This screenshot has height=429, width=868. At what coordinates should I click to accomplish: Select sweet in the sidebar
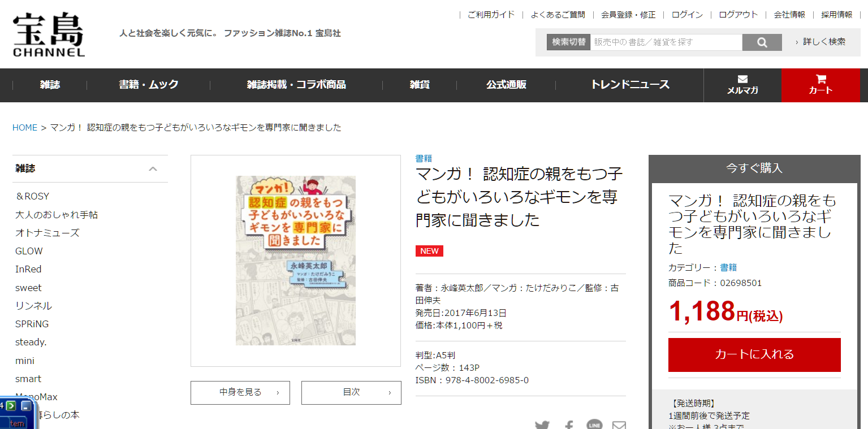tap(28, 288)
